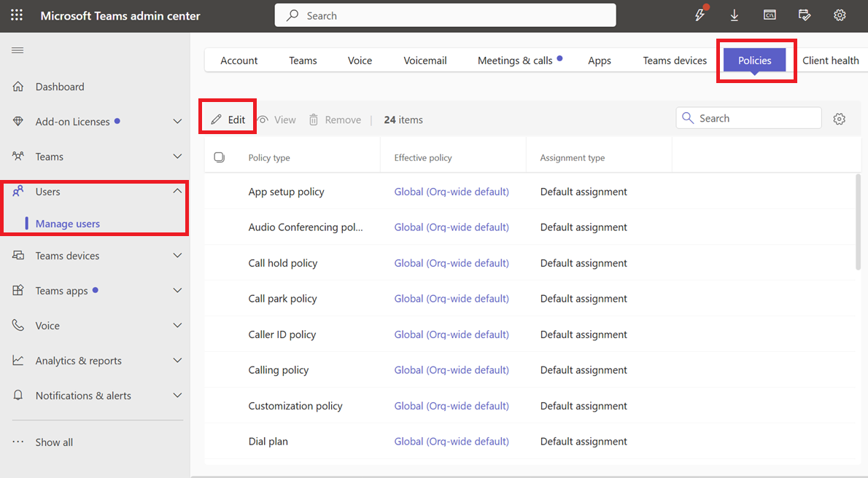The width and height of the screenshot is (868, 478).
Task: Collapse the navigation hamburger menu
Action: (x=18, y=50)
